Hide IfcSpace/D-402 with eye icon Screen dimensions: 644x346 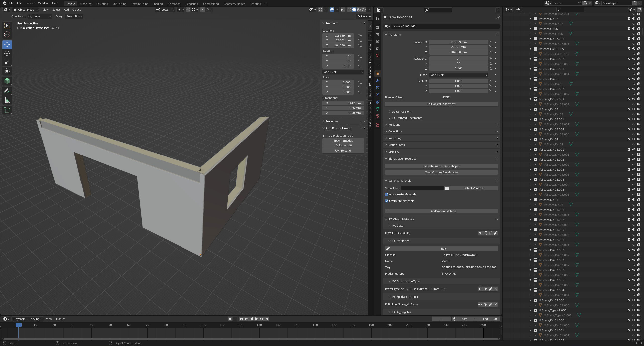(634, 19)
